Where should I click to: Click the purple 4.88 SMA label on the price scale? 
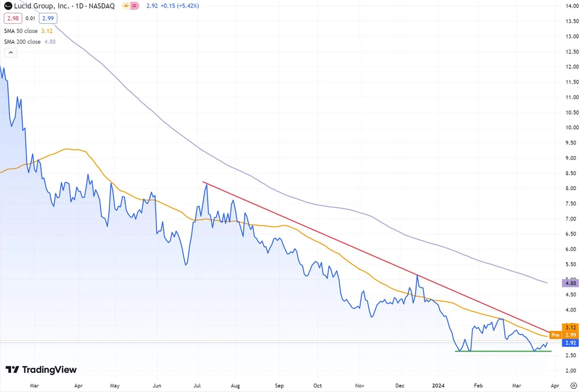570,283
